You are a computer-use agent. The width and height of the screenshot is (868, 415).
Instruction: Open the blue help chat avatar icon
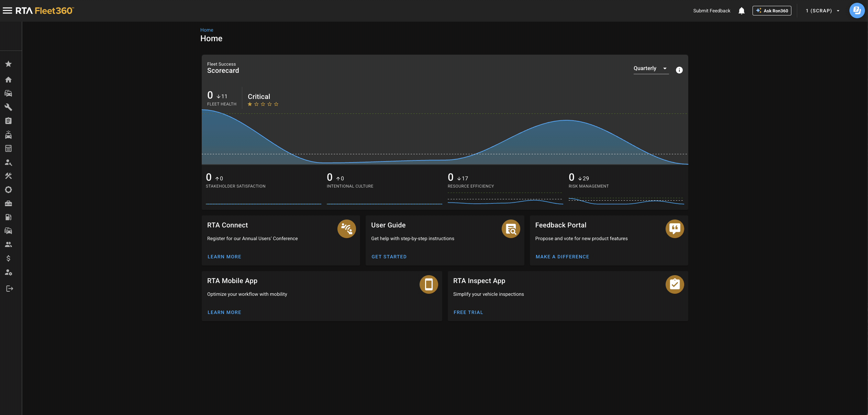pyautogui.click(x=857, y=10)
